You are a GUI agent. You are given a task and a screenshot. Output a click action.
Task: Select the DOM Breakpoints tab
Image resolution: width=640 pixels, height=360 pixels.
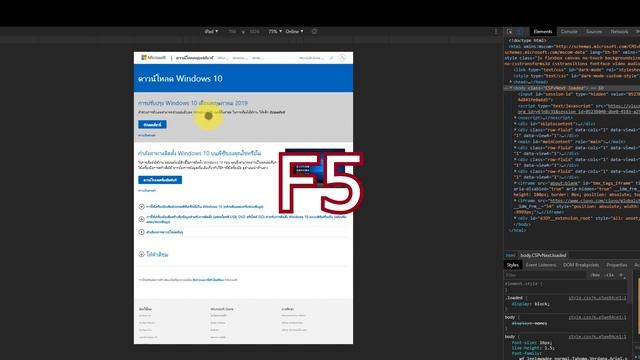coord(581,265)
